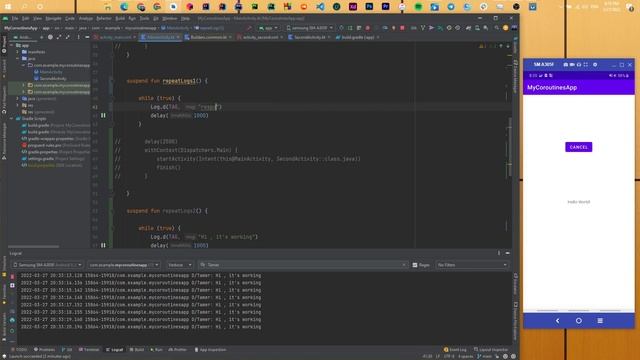The width and height of the screenshot is (640, 360).
Task: Tap the Back navigation button on phone mirror
Action: point(558,321)
